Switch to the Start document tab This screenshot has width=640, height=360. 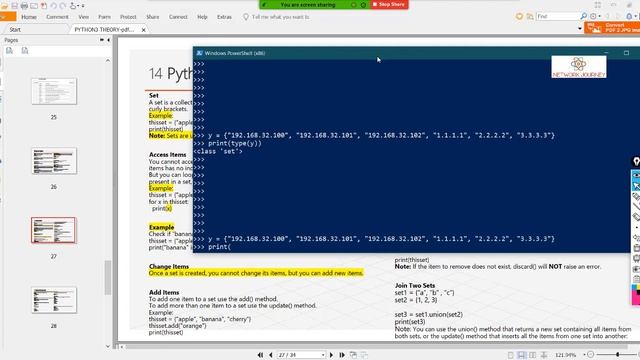pyautogui.click(x=15, y=29)
